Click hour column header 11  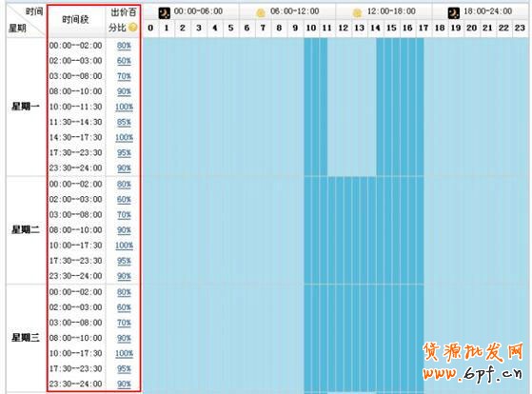[x=326, y=28]
